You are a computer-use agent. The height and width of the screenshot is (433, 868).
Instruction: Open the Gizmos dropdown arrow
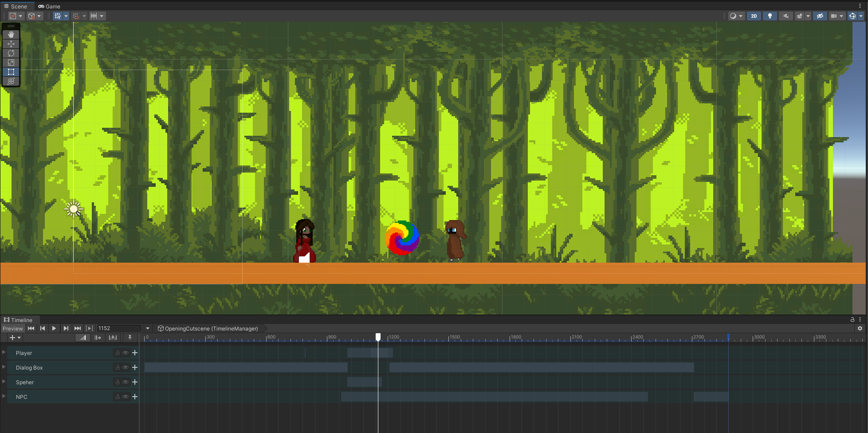[x=861, y=16]
